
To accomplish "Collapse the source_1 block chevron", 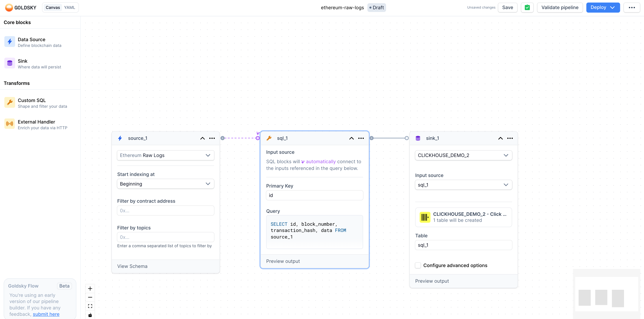I will [202, 138].
